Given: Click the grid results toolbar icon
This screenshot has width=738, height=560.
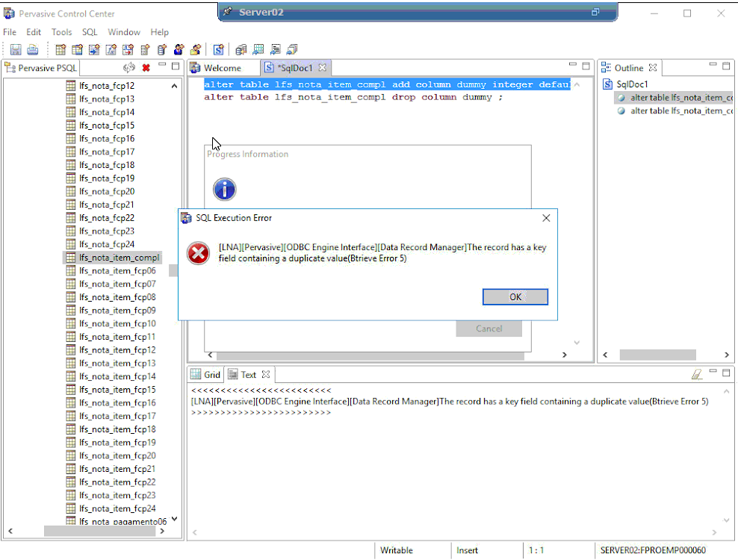Looking at the screenshot, I should [258, 49].
